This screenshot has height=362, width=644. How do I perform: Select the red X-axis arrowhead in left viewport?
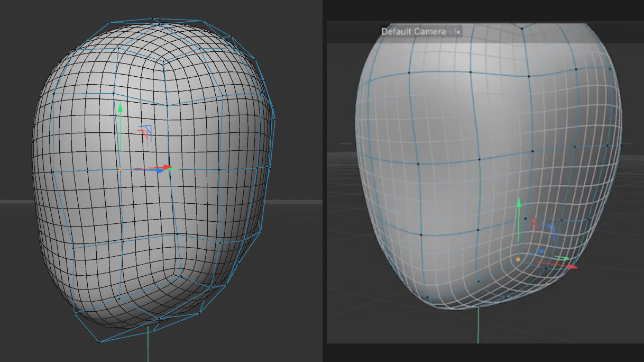pos(168,167)
